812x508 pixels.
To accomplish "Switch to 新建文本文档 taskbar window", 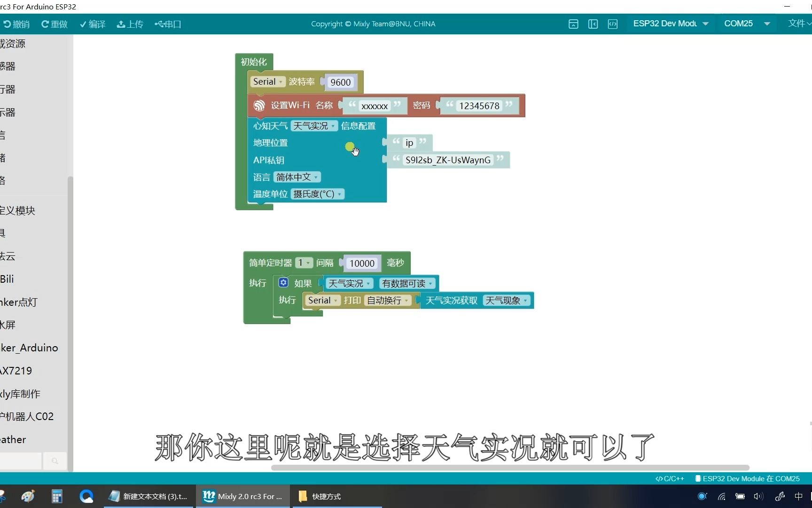I will 148,496.
